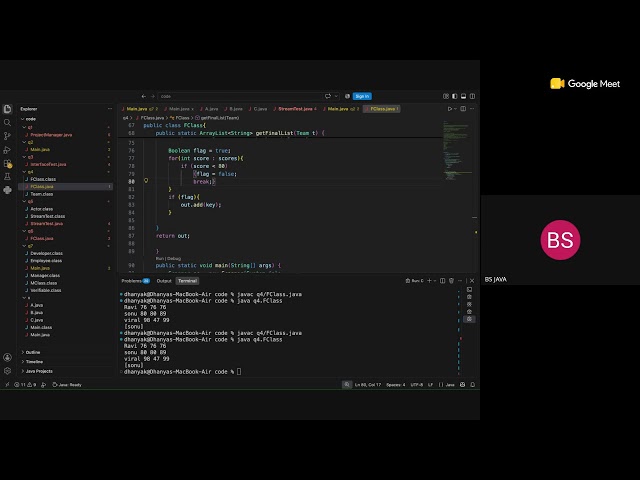
Task: Click UTF-8 encoding status item
Action: [x=417, y=384]
